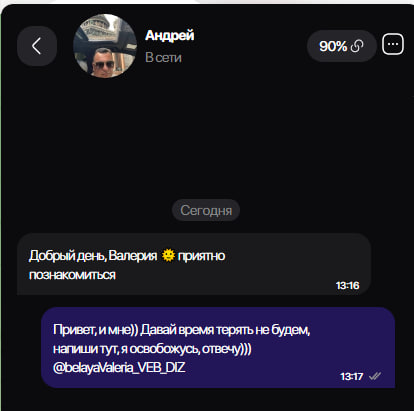Viewport: 414px width, 411px height.
Task: Click the 13:16 message timestamp
Action: [x=347, y=286]
